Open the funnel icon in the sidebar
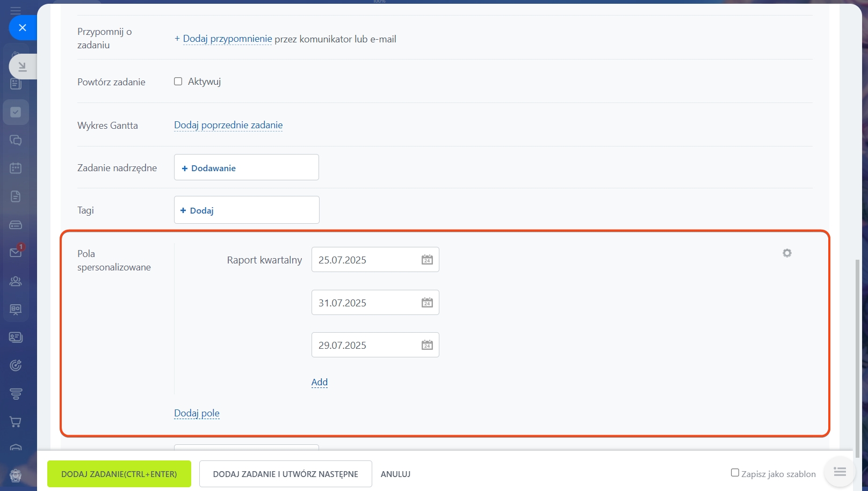868x491 pixels. tap(16, 394)
